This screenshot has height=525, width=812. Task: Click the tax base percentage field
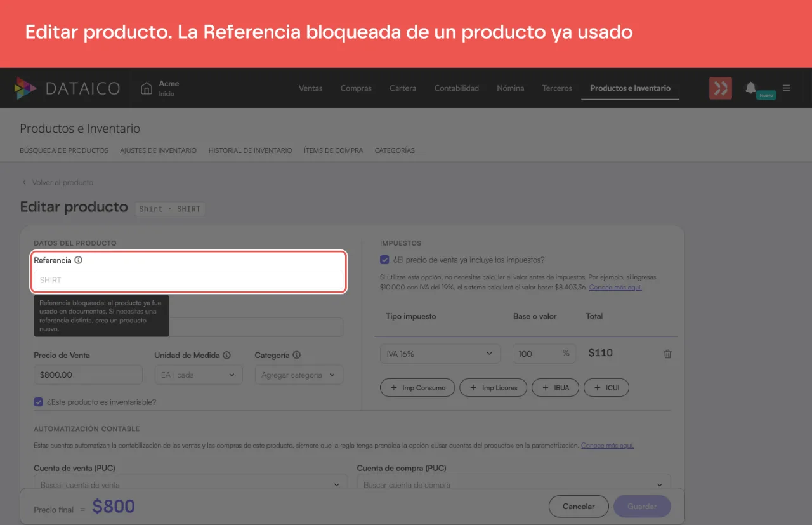click(x=544, y=354)
